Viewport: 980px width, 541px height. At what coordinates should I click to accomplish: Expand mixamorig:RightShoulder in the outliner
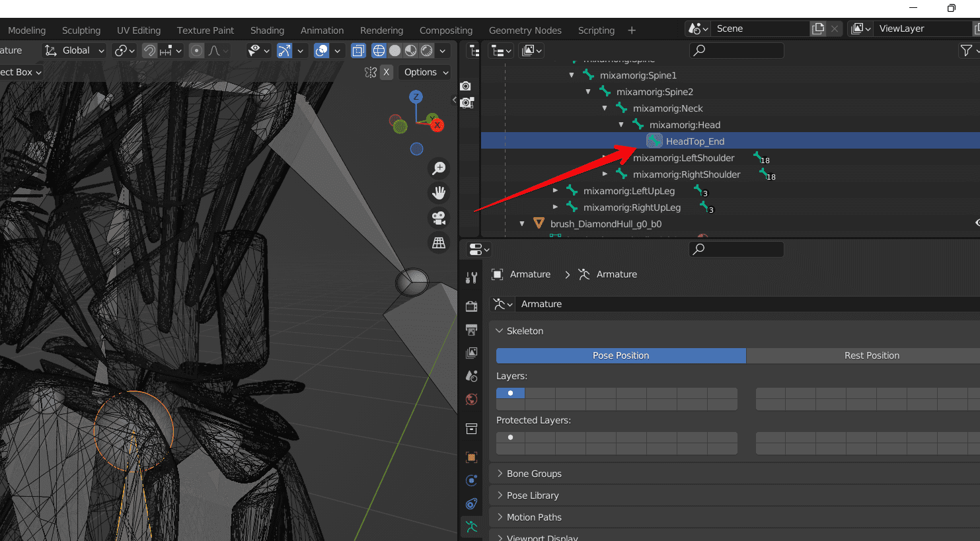pyautogui.click(x=605, y=174)
